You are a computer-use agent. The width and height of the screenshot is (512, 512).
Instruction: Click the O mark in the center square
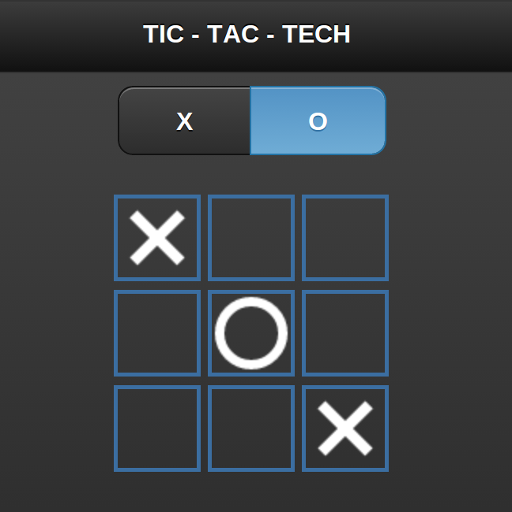point(251,333)
